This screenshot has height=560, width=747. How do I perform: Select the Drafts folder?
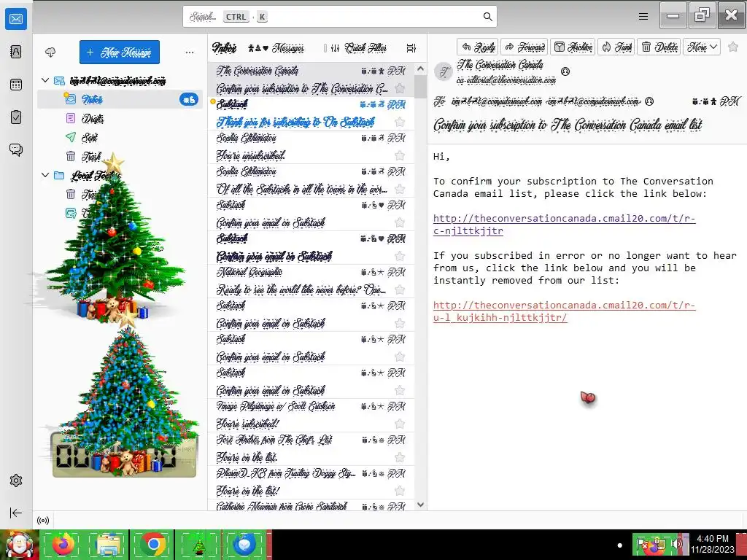pos(120,118)
